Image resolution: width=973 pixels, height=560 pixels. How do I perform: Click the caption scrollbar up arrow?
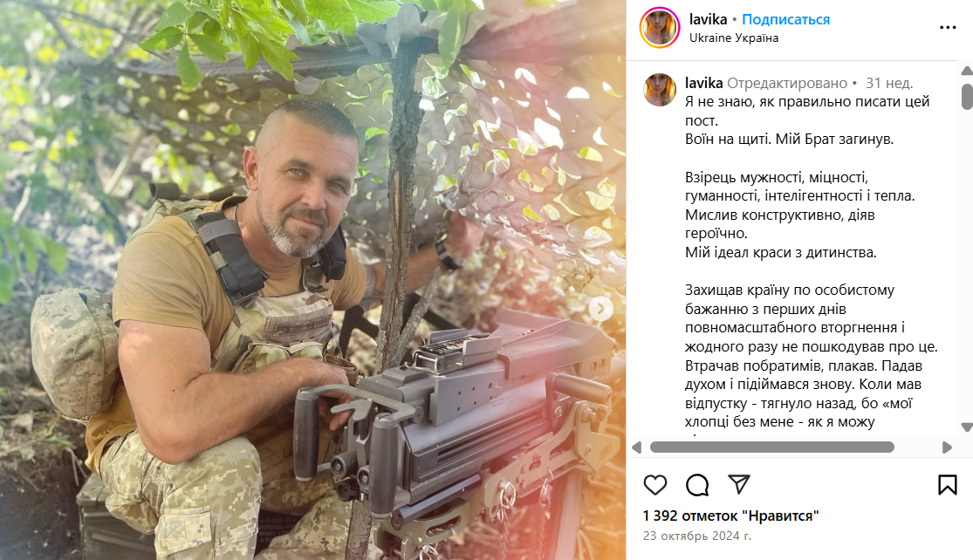coord(966,71)
